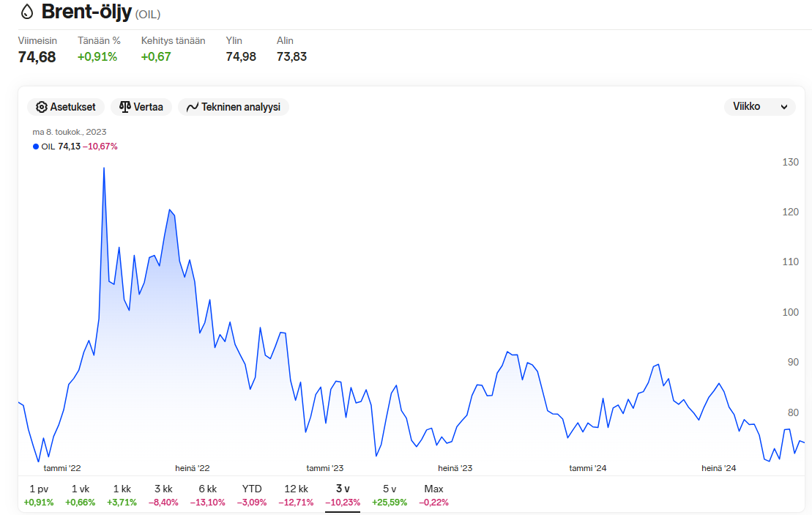Click the Brent-öljy heading title
Image resolution: width=812 pixels, height=515 pixels.
[x=86, y=12]
